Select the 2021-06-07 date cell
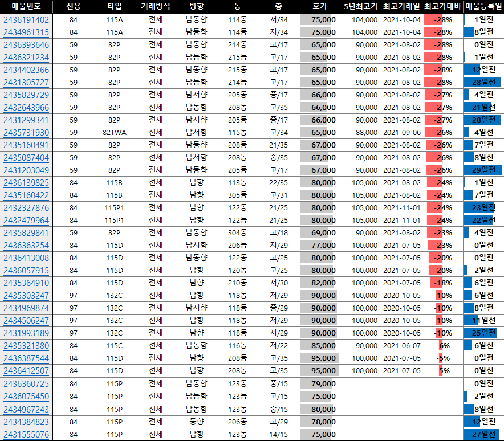 pyautogui.click(x=401, y=346)
